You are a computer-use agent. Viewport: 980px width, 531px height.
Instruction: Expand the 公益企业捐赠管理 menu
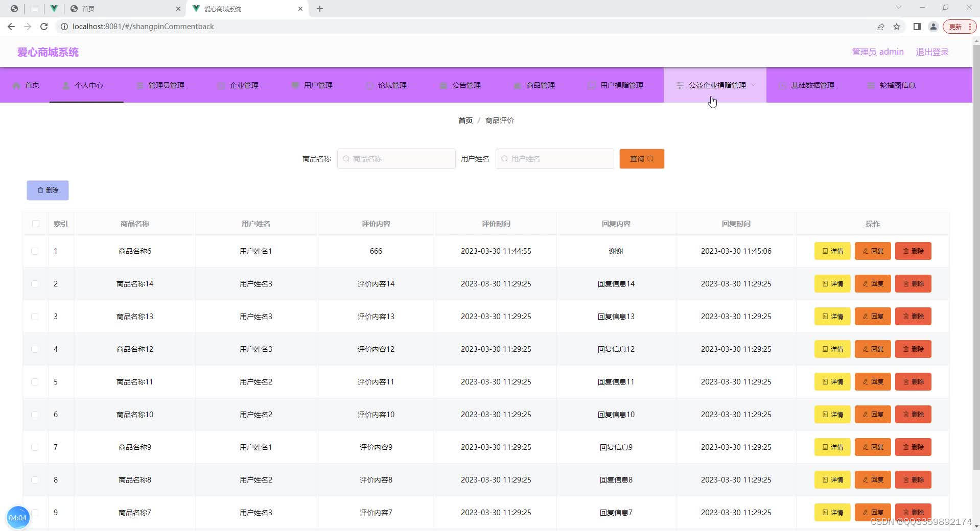pyautogui.click(x=715, y=85)
